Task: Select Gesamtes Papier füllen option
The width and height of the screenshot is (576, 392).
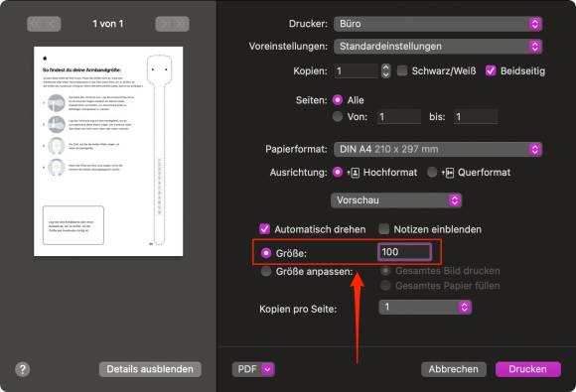Action: click(385, 285)
